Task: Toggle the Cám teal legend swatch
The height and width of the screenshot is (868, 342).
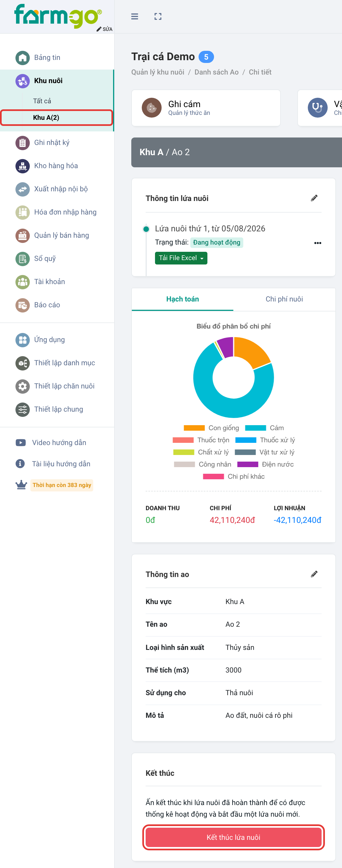Action: 255,428
